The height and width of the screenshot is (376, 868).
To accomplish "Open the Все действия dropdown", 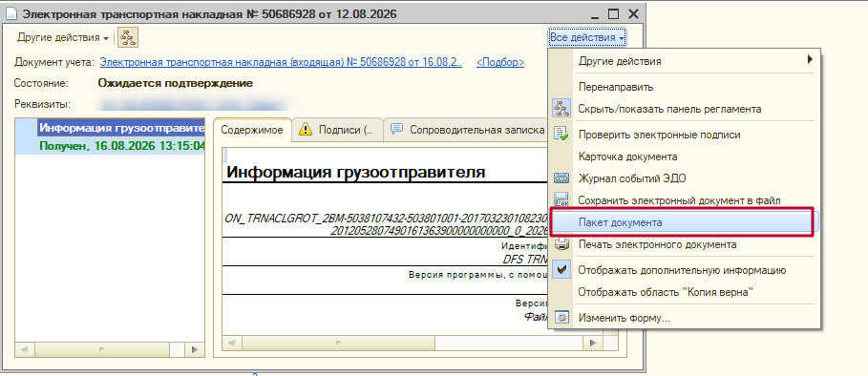I will tap(587, 37).
